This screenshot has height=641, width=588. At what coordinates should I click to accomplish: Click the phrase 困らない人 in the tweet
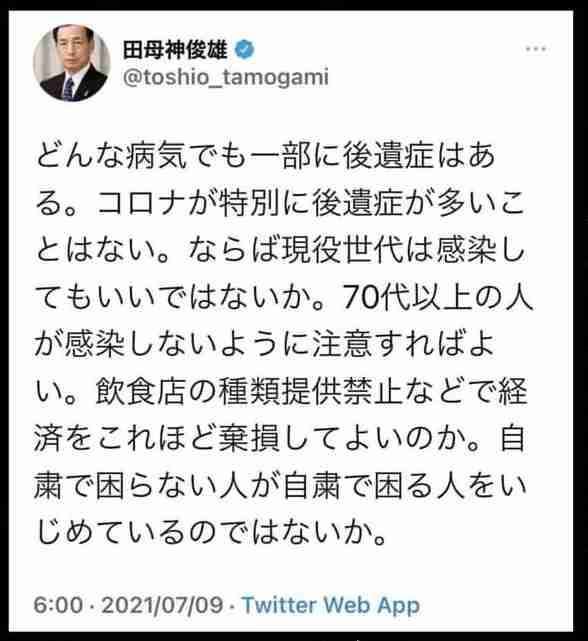coord(172,486)
